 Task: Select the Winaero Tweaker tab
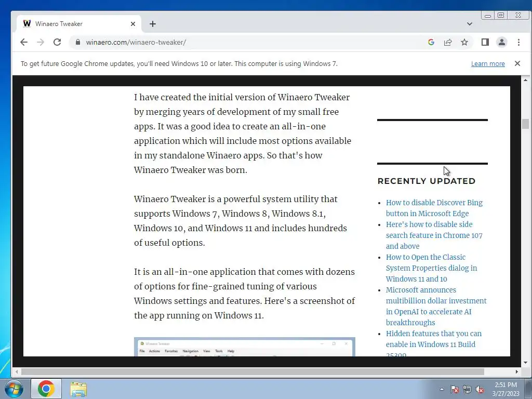pos(79,24)
